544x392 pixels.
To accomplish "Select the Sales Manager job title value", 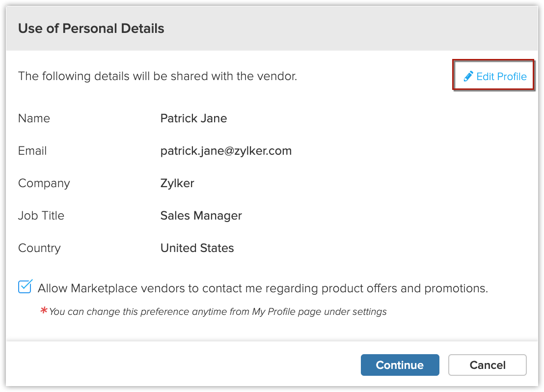I will (x=201, y=216).
